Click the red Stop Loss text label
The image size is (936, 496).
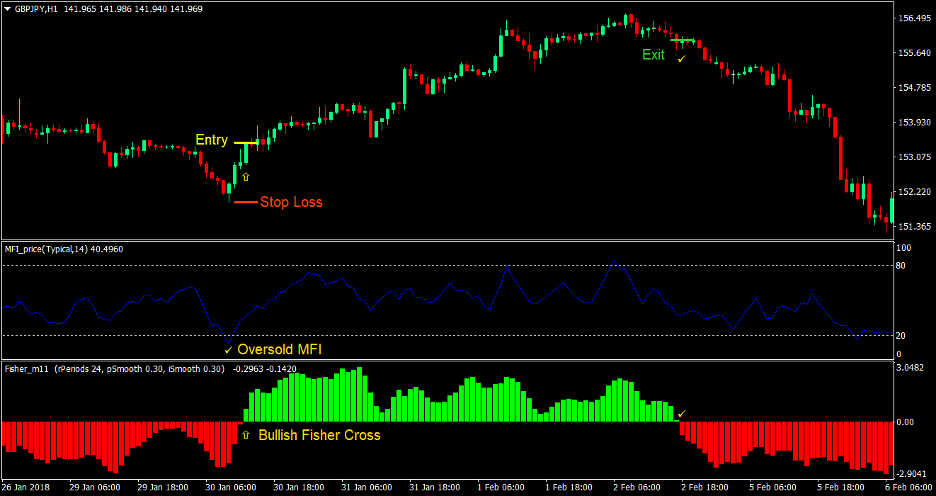click(291, 202)
